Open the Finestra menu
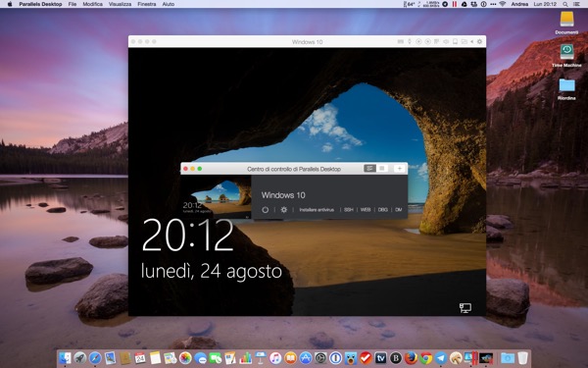Viewport: 588px width, 368px height. tap(147, 4)
